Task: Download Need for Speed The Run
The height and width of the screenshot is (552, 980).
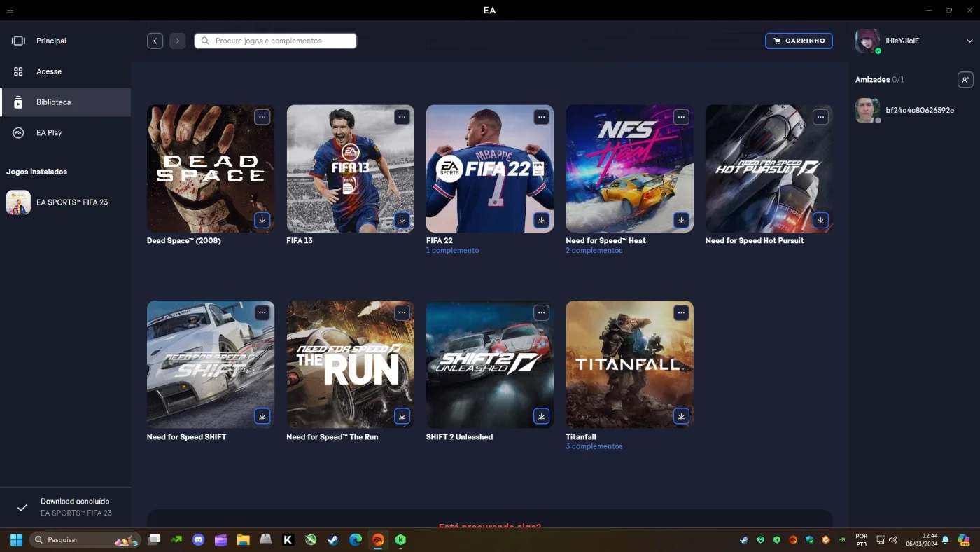Action: click(402, 416)
